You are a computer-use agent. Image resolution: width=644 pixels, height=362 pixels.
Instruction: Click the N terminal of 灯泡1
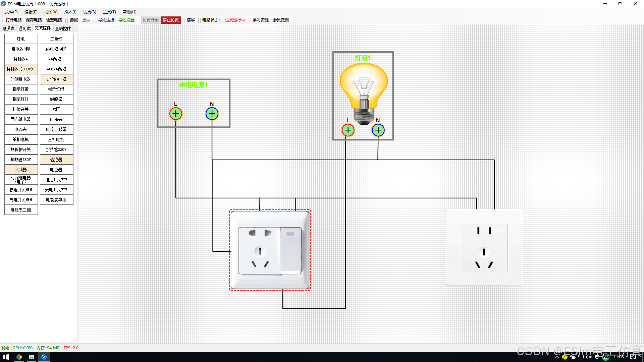(x=378, y=130)
